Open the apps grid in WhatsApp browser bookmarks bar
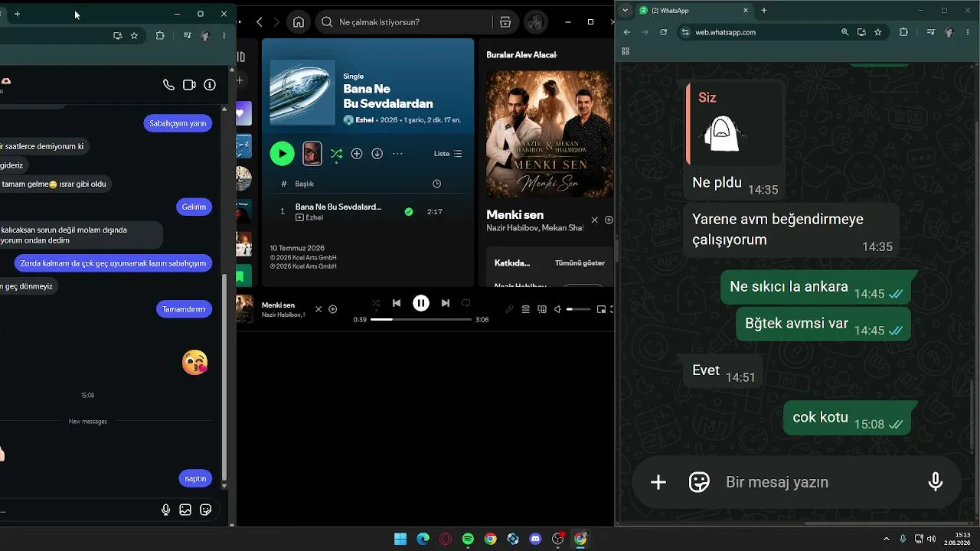Image resolution: width=980 pixels, height=551 pixels. point(626,51)
